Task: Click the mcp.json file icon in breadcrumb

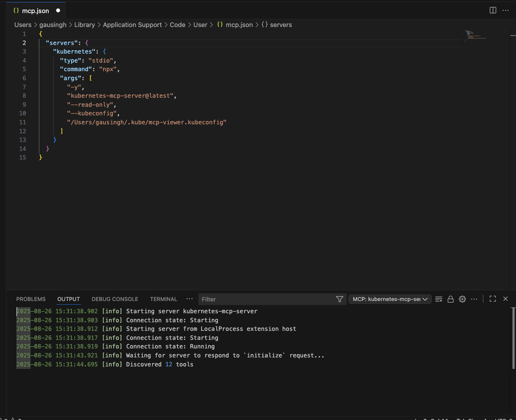Action: [x=220, y=25]
